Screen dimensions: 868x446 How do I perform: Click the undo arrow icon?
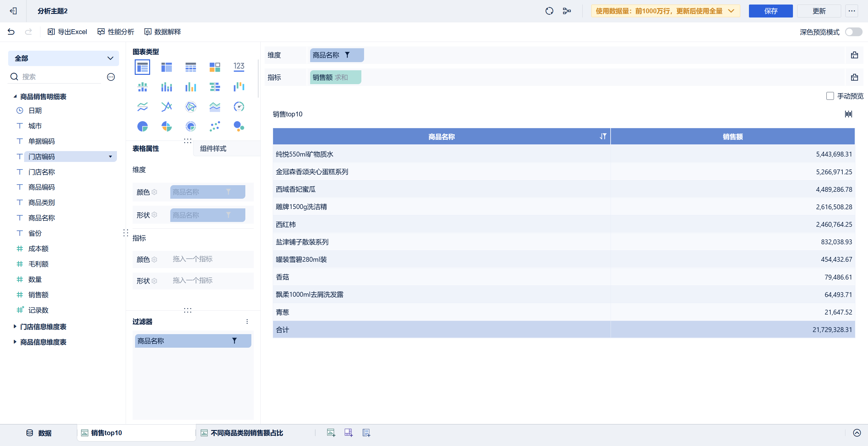click(x=11, y=32)
